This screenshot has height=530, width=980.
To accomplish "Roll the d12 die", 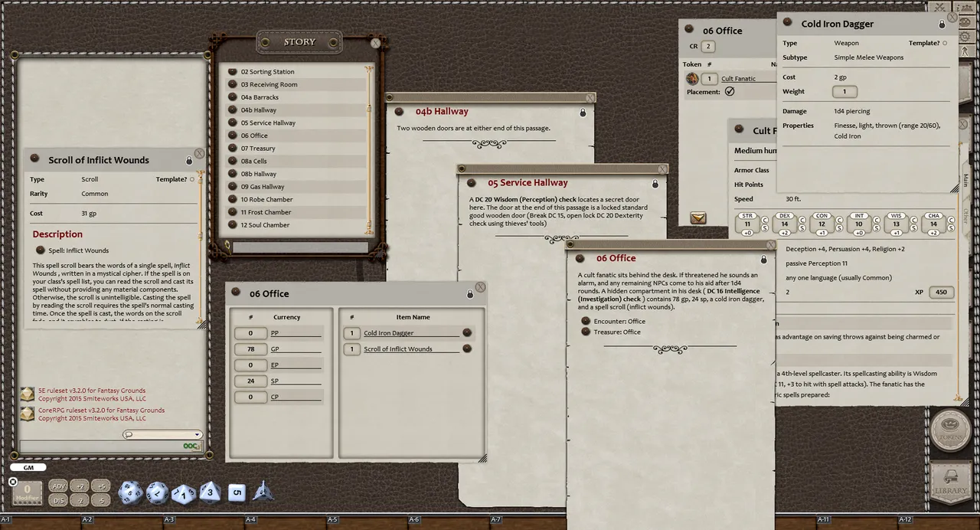I will click(157, 492).
